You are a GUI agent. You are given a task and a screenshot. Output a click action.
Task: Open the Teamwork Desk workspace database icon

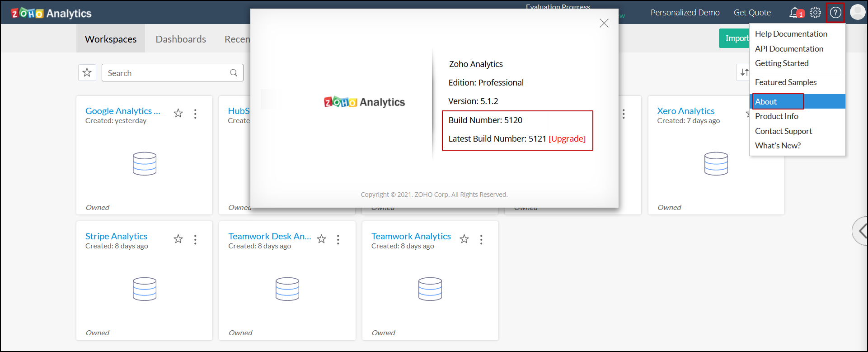tap(287, 289)
